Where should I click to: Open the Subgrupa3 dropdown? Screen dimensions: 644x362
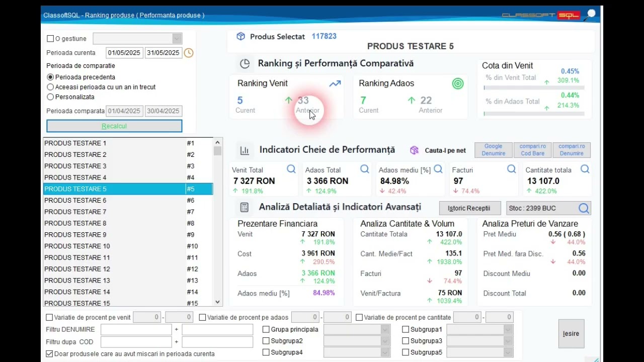(508, 341)
